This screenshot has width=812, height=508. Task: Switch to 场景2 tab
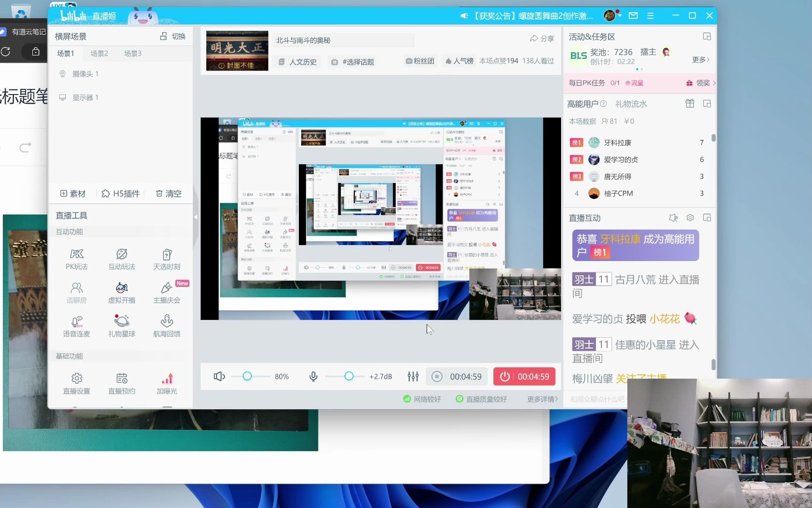[99, 54]
